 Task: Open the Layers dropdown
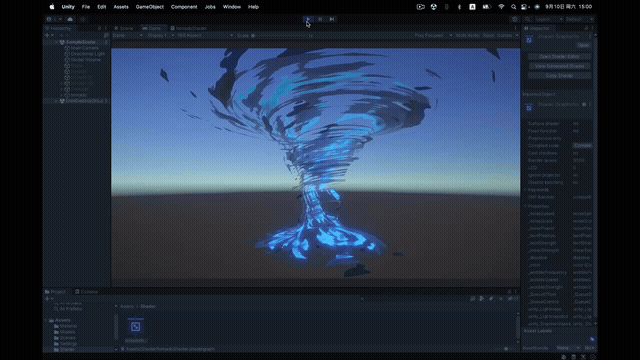pyautogui.click(x=548, y=19)
